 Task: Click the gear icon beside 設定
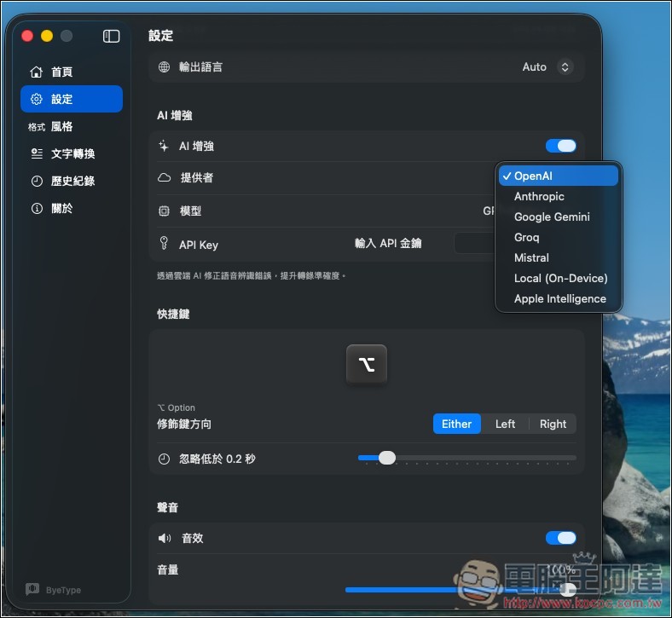(x=37, y=99)
